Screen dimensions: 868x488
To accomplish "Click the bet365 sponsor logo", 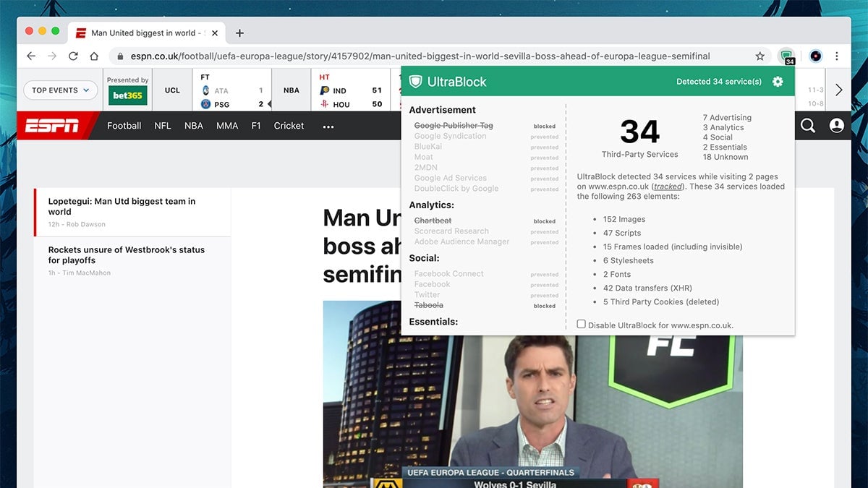I will 127,95.
